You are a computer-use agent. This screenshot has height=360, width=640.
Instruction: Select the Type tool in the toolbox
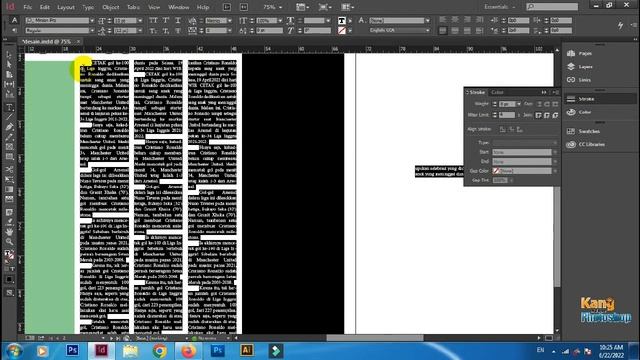[9, 108]
